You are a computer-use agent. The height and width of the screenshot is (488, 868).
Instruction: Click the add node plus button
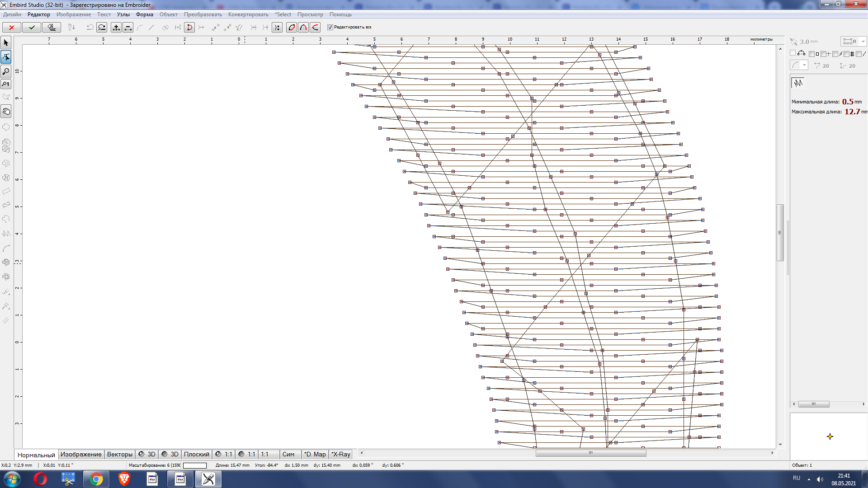pos(116,28)
